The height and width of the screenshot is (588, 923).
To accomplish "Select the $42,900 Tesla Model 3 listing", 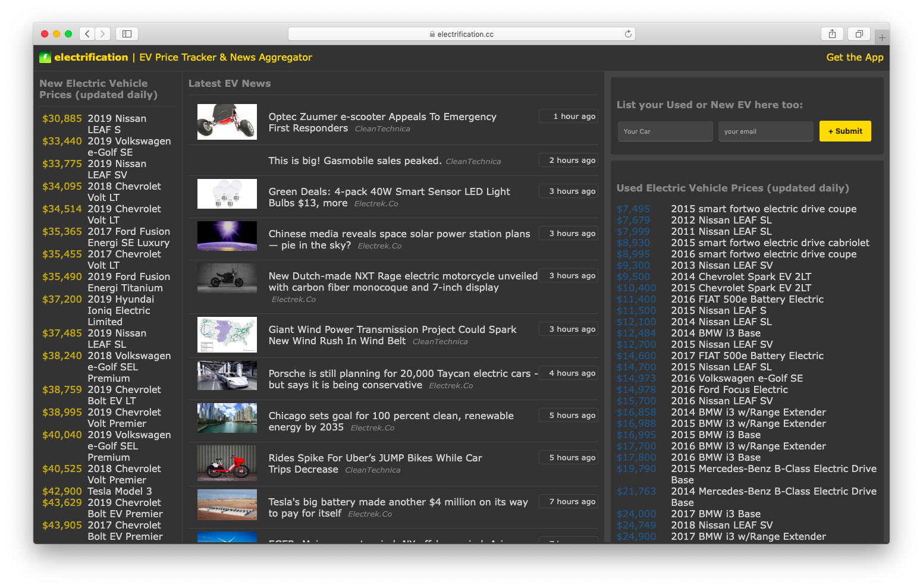I will point(119,491).
